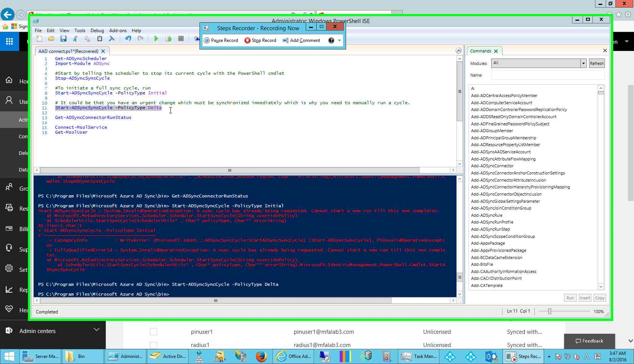The image size is (634, 364).
Task: Undo the last edit with the Undo arrow
Action: [128, 39]
